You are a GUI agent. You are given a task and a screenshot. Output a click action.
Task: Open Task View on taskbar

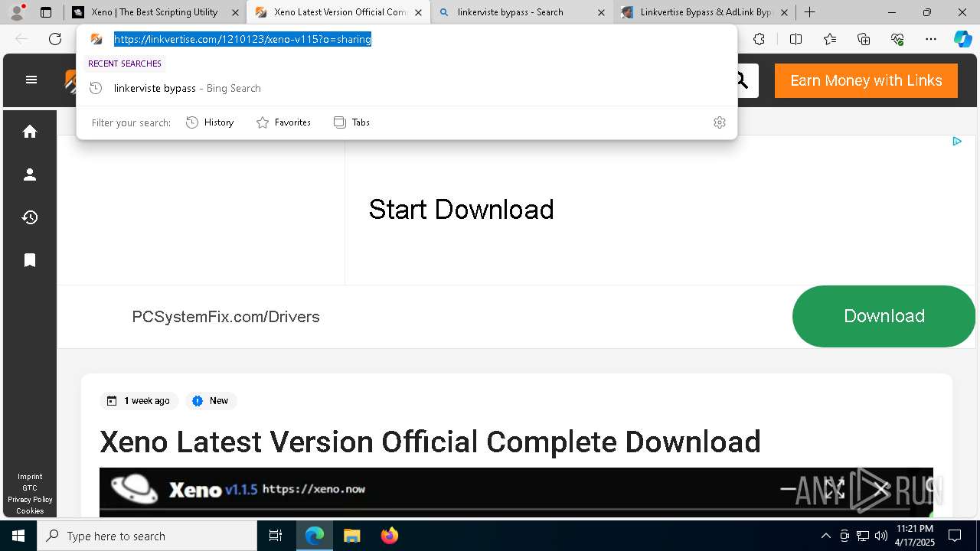pyautogui.click(x=276, y=536)
